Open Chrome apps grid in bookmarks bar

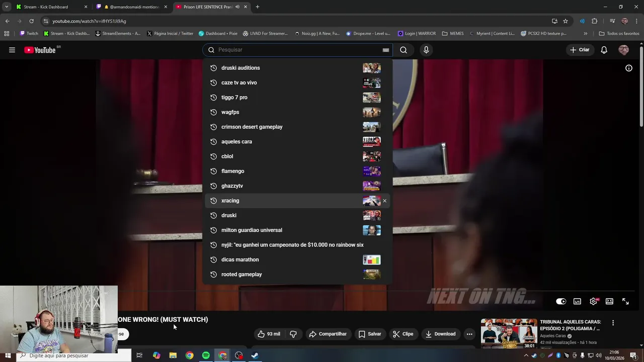7,34
